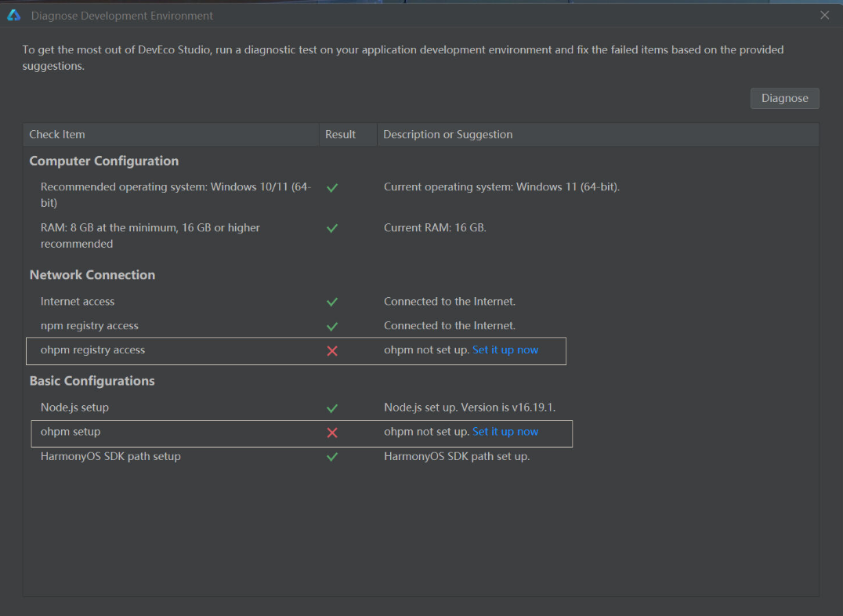Select the Basic Configurations section heading
The width and height of the screenshot is (843, 616).
click(x=92, y=381)
